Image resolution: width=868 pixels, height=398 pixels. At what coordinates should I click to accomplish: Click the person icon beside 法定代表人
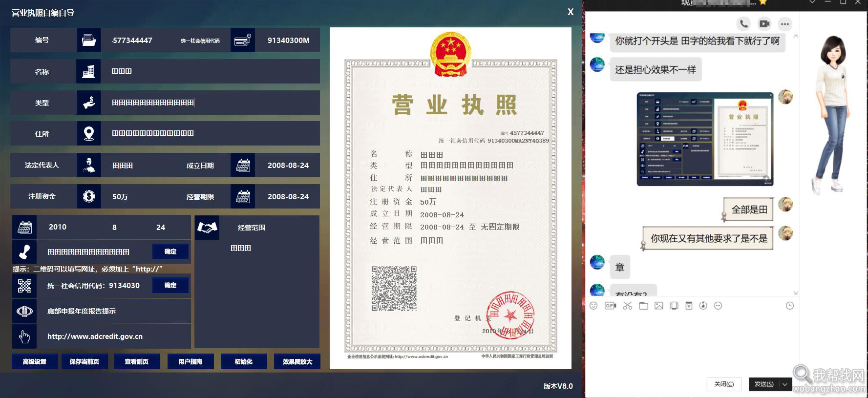coord(89,165)
